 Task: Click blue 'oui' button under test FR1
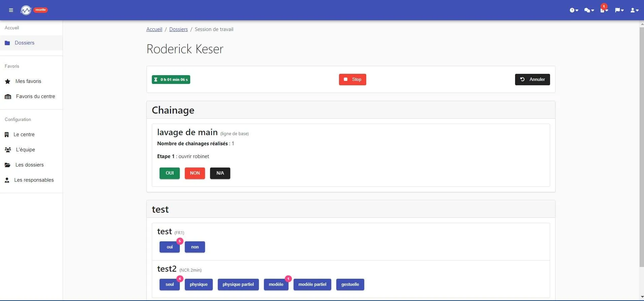[x=170, y=247]
